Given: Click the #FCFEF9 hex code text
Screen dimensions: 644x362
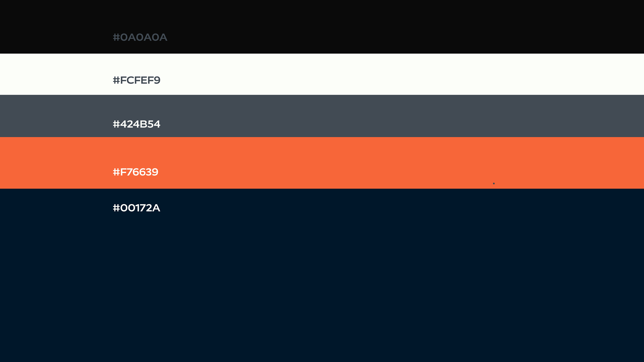Looking at the screenshot, I should (137, 80).
